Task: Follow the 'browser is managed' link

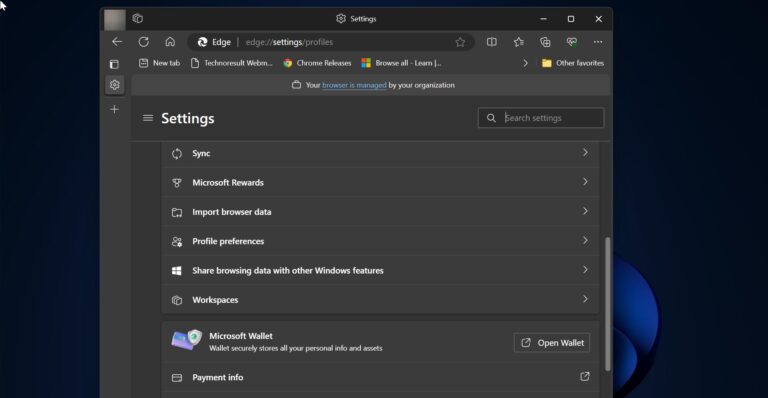Action: tap(354, 85)
